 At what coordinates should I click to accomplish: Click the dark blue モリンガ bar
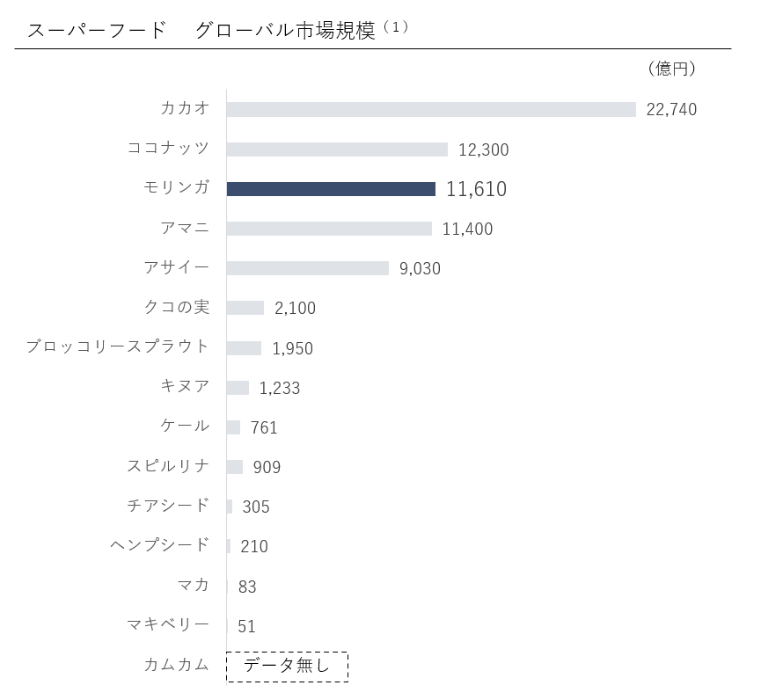(331, 189)
